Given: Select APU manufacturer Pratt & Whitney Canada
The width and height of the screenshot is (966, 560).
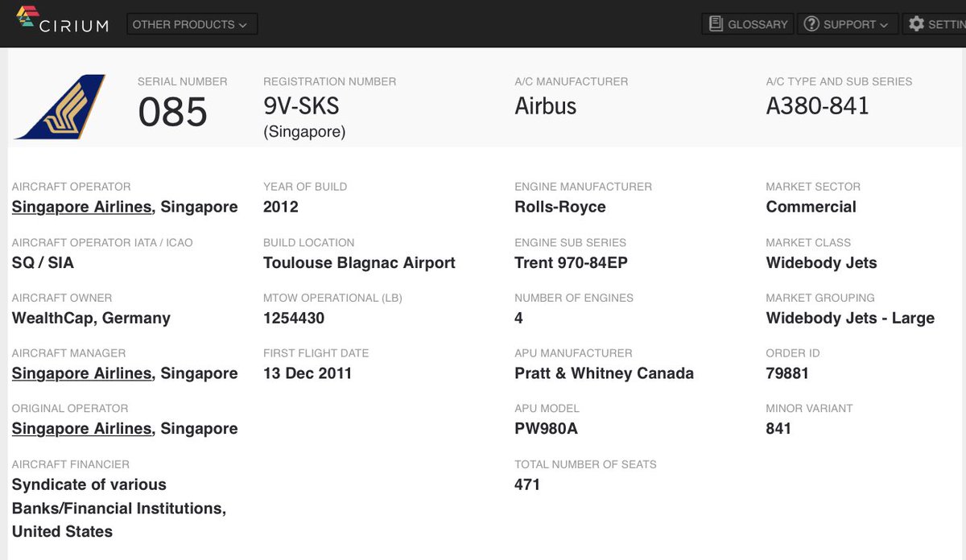Looking at the screenshot, I should [604, 373].
